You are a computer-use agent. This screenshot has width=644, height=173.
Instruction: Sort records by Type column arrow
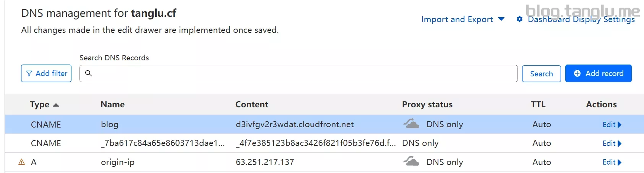point(56,105)
